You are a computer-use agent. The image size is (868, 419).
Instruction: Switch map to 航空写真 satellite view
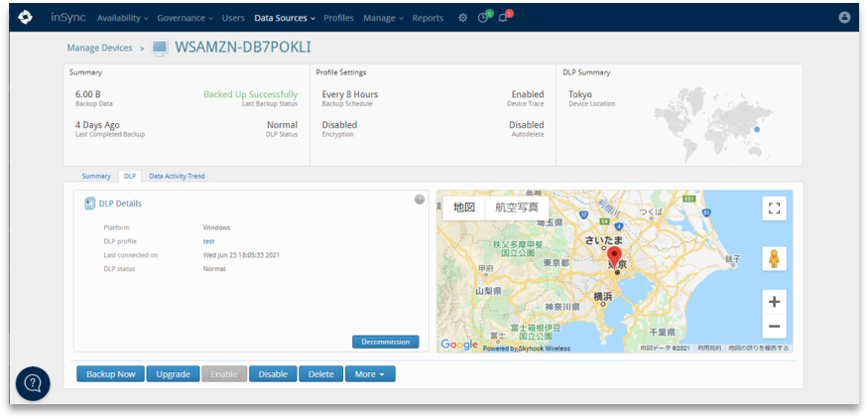click(x=517, y=208)
